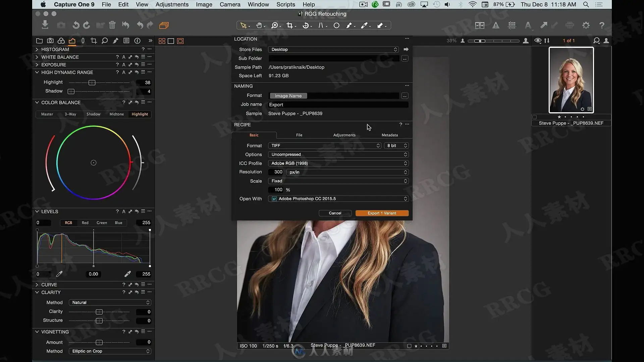The height and width of the screenshot is (362, 644).
Task: Select the Pan hand tool
Action: (x=259, y=25)
